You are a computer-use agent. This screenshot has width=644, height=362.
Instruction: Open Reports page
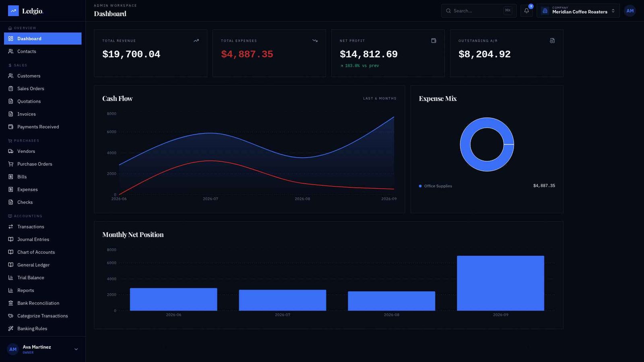(43, 290)
